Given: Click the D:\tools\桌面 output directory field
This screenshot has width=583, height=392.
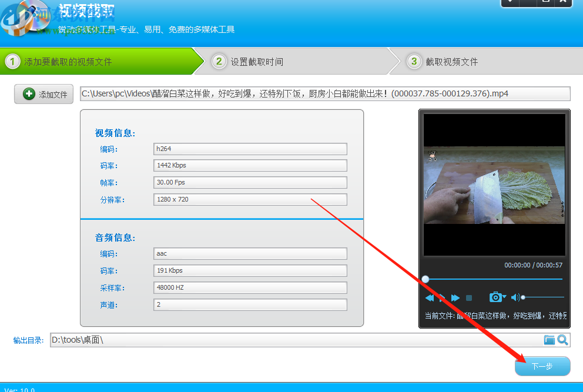Looking at the screenshot, I should tap(294, 340).
